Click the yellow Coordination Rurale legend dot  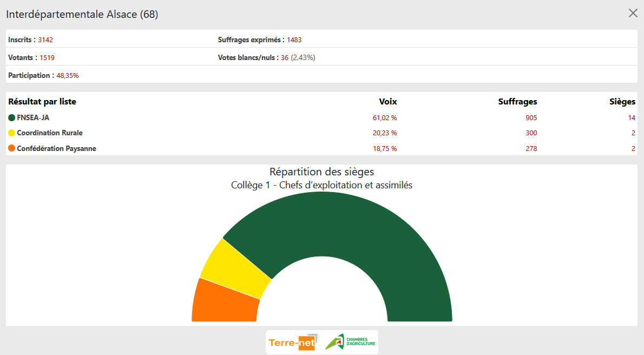(x=12, y=133)
